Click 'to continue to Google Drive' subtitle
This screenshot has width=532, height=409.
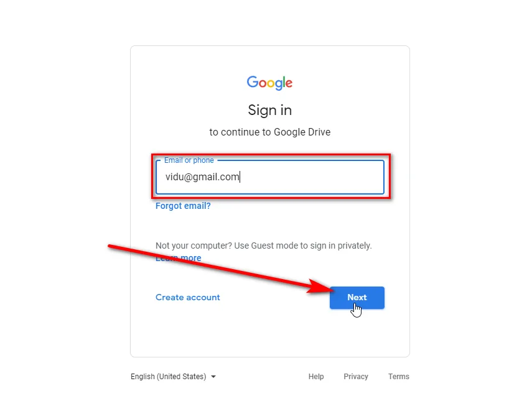pos(269,132)
